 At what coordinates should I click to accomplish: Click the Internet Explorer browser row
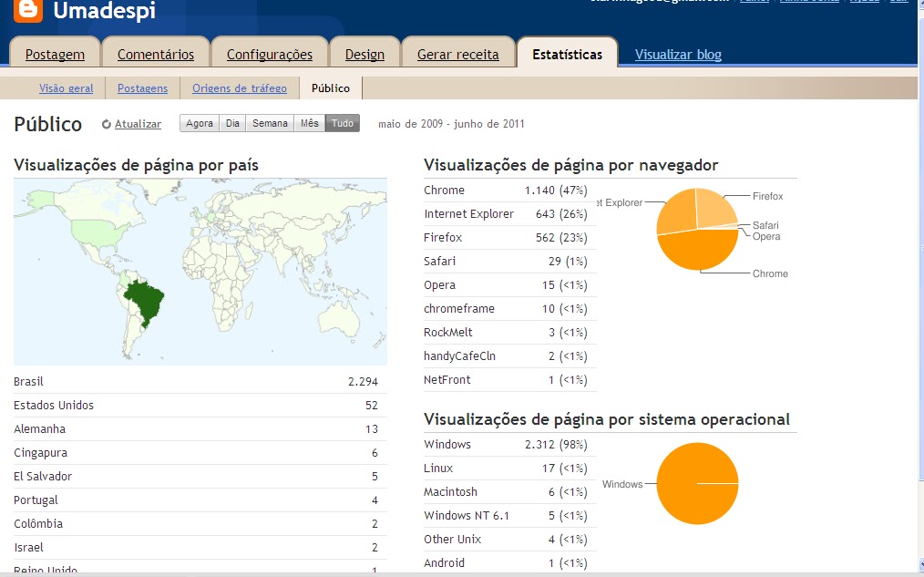(509, 213)
